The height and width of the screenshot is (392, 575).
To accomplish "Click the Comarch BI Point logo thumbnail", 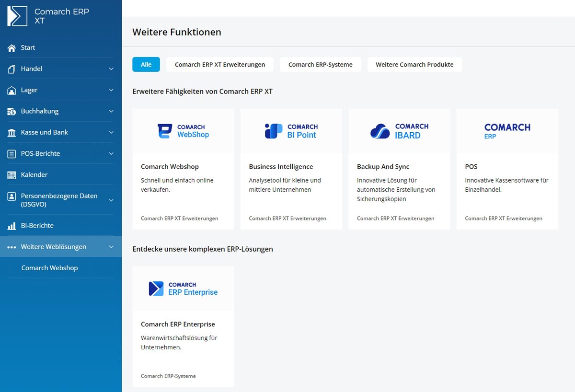I will (291, 130).
